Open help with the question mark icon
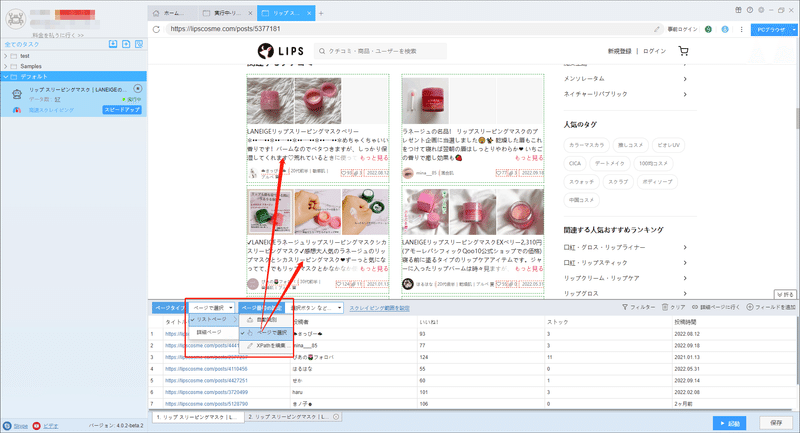This screenshot has width=800, height=433. [749, 10]
